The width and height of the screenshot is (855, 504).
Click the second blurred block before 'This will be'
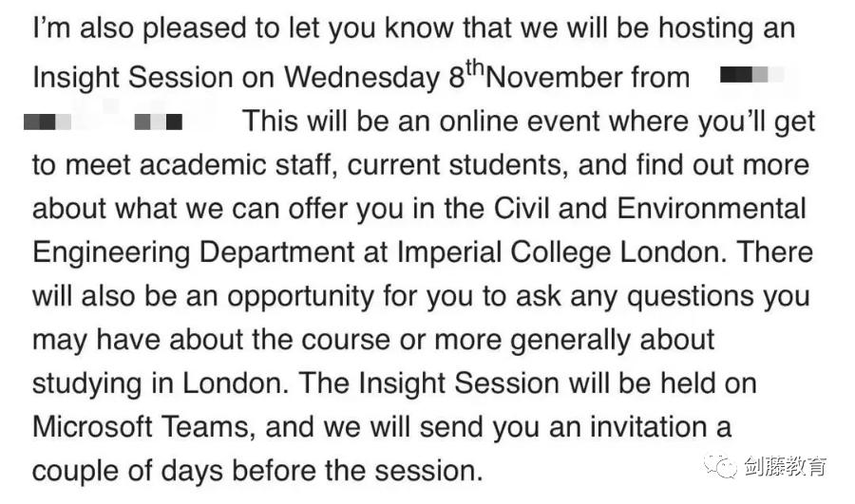click(158, 121)
